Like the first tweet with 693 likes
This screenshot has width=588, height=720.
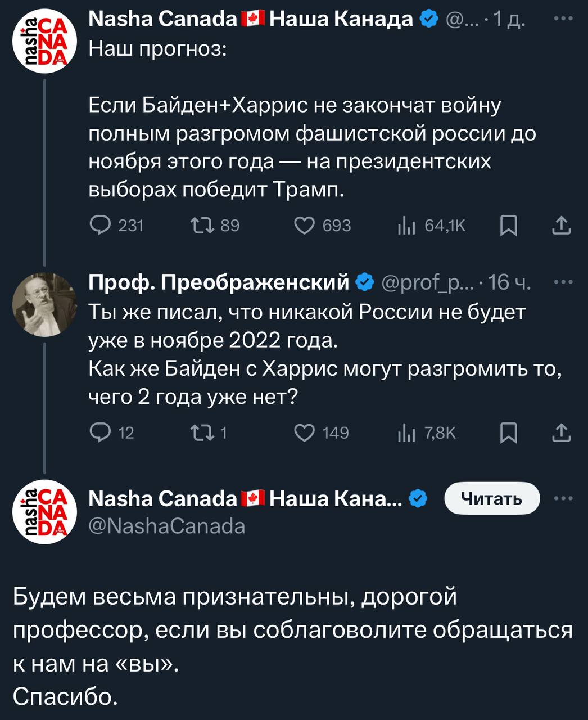tap(305, 226)
